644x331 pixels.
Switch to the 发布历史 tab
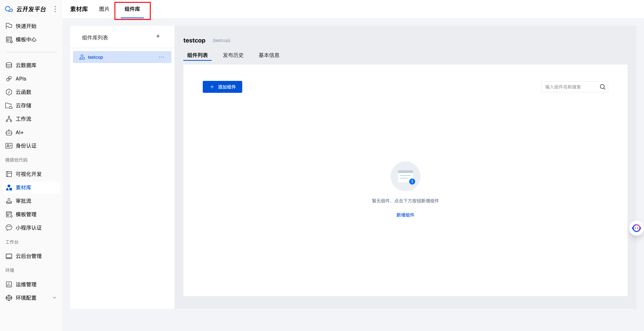pos(233,55)
